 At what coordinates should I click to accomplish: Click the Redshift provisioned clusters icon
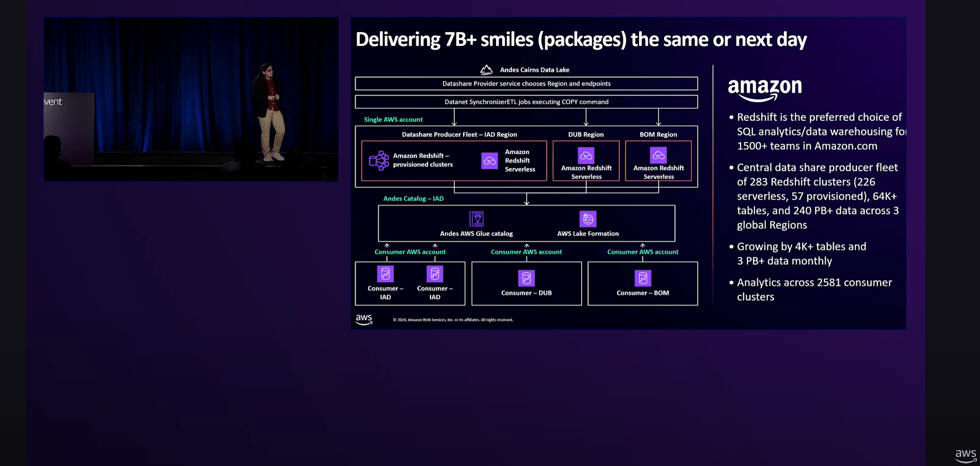click(x=379, y=161)
